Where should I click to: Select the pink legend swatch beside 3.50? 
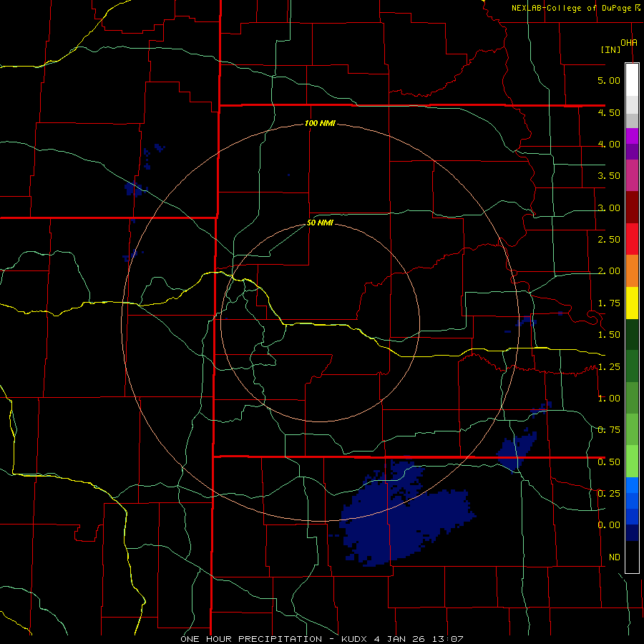632,176
